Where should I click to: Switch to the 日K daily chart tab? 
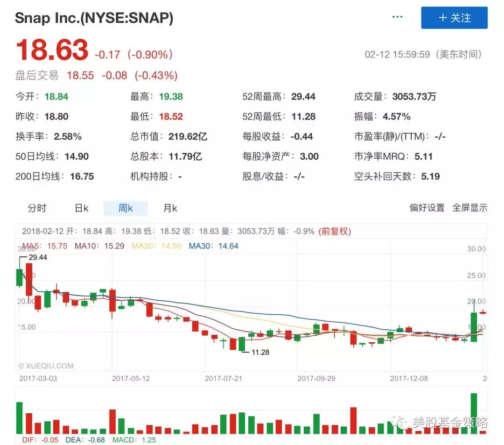80,208
